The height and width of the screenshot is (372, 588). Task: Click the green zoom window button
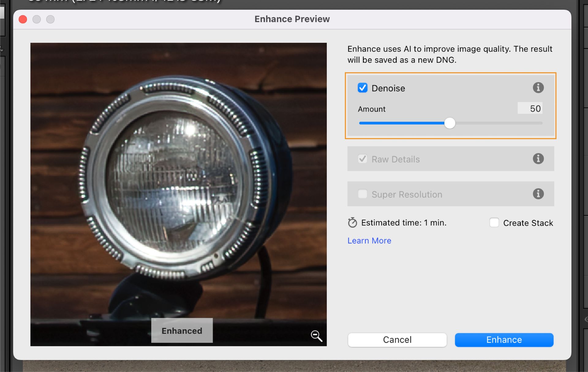pyautogui.click(x=50, y=19)
